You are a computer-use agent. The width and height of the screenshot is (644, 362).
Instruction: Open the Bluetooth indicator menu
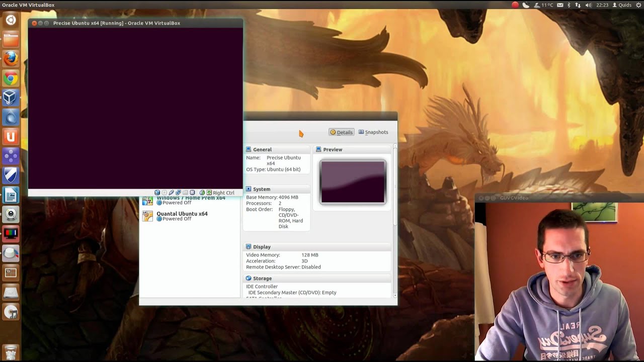(569, 5)
